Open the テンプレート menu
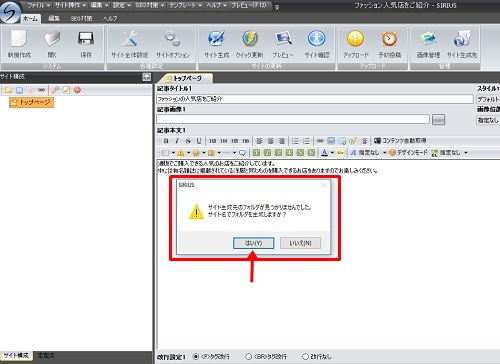Image resolution: width=500 pixels, height=364 pixels. (185, 5)
